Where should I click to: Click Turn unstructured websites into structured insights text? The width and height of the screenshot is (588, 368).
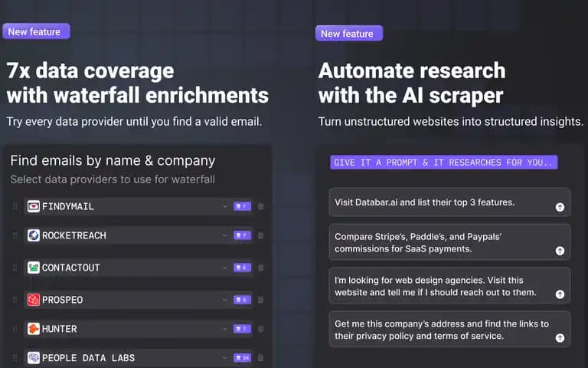(451, 122)
